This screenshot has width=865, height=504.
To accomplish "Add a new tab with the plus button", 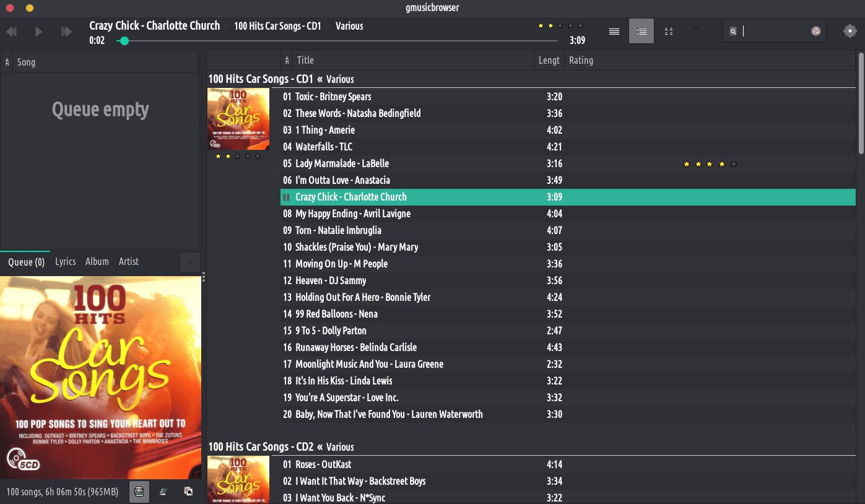I will coord(189,263).
